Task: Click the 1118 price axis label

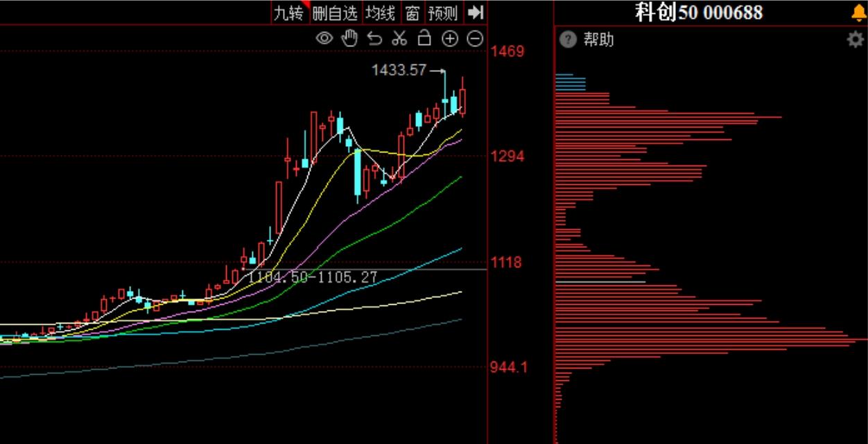Action: click(x=507, y=263)
